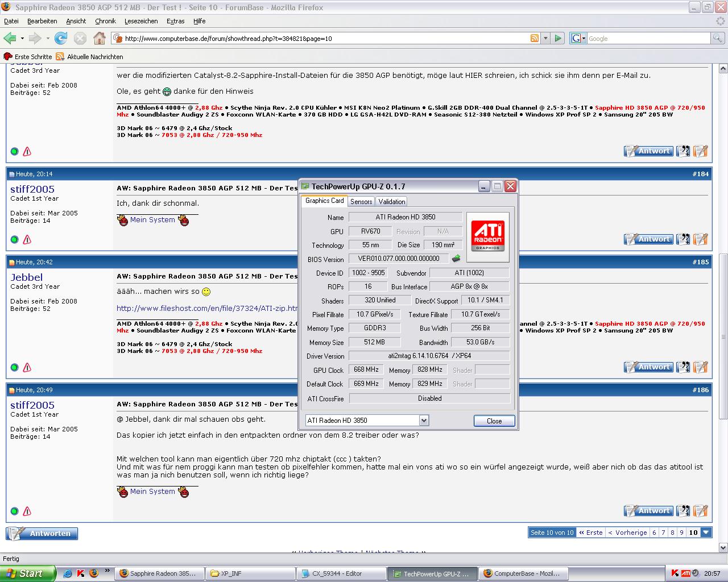Click the Firefox quick launch icon in taskbar
The image size is (728, 582).
click(x=94, y=573)
